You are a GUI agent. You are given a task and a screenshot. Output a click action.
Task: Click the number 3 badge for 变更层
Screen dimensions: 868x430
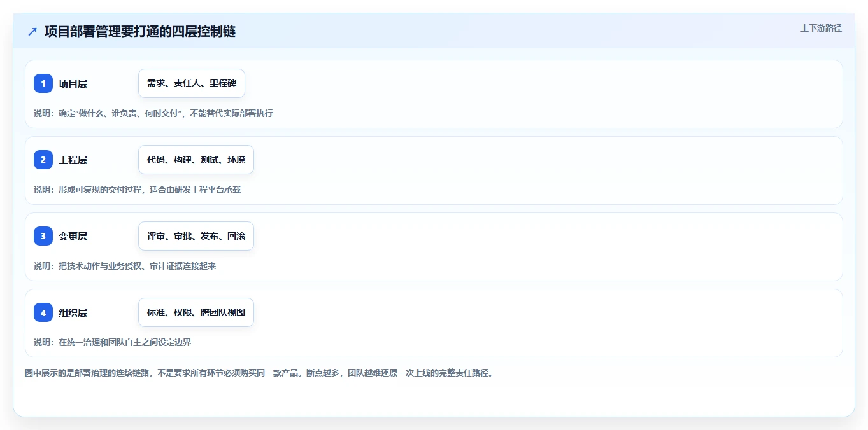pyautogui.click(x=43, y=236)
